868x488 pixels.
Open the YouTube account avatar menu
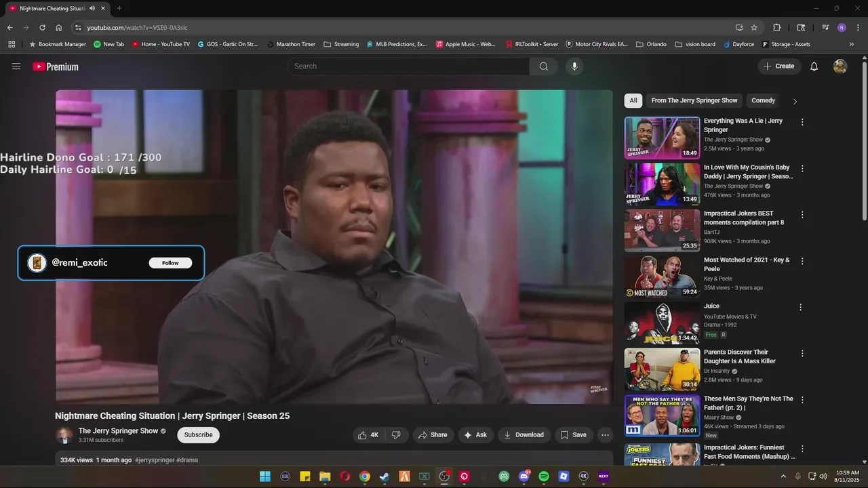coord(840,66)
